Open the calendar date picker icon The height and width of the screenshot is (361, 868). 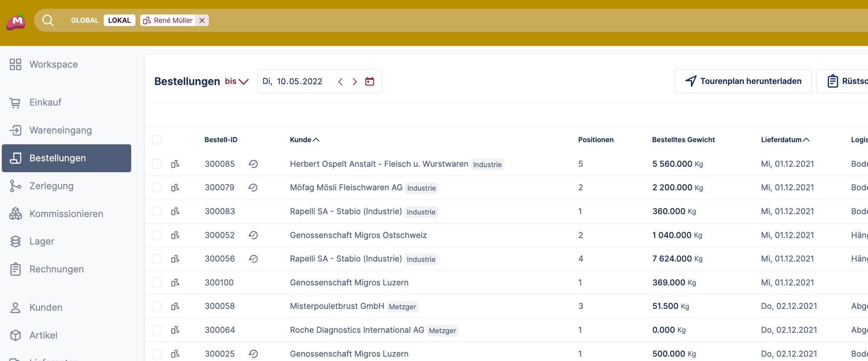click(369, 81)
